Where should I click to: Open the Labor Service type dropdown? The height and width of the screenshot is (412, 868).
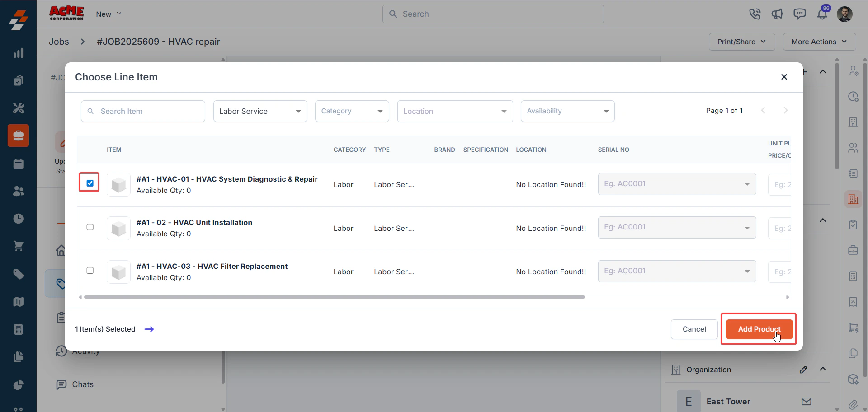click(260, 111)
